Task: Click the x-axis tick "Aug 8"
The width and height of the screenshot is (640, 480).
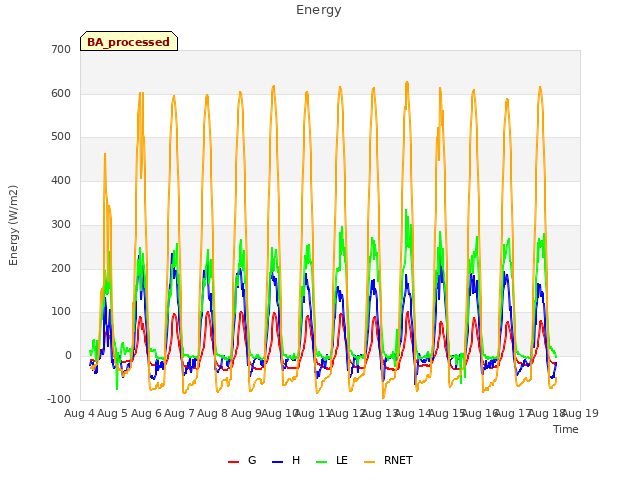Action: tap(212, 413)
